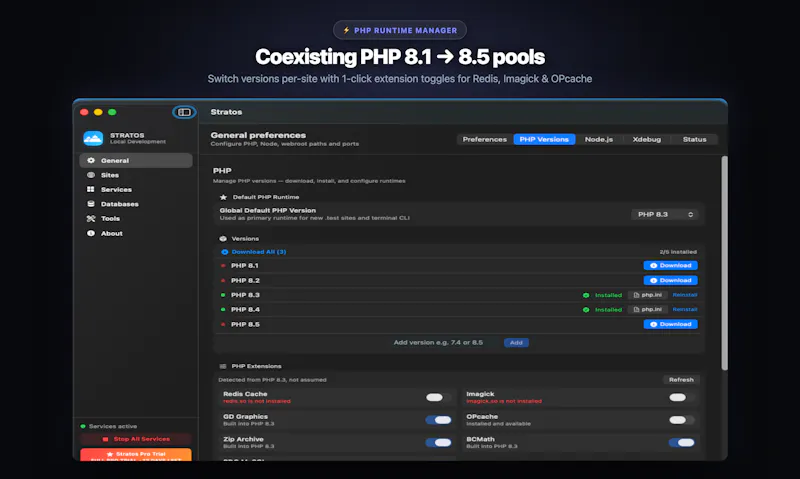Click the Sites globe icon
This screenshot has height=479, width=800.
tap(91, 175)
